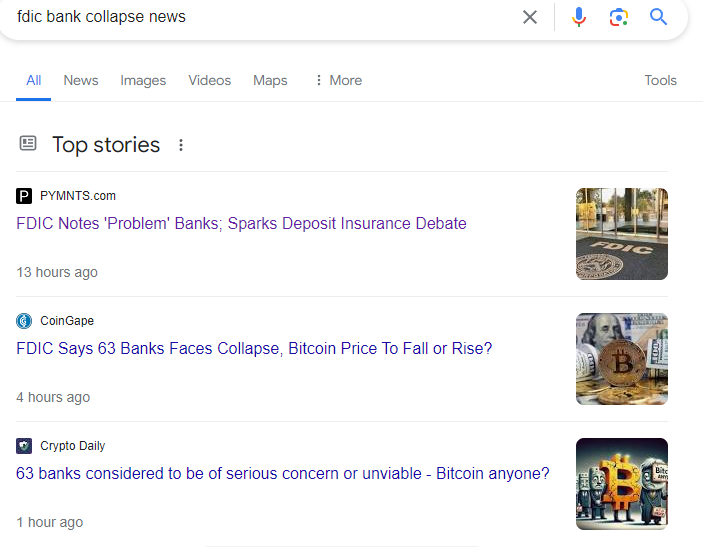Click the cartoon Bitcoin bankers thumbnail

coord(622,484)
